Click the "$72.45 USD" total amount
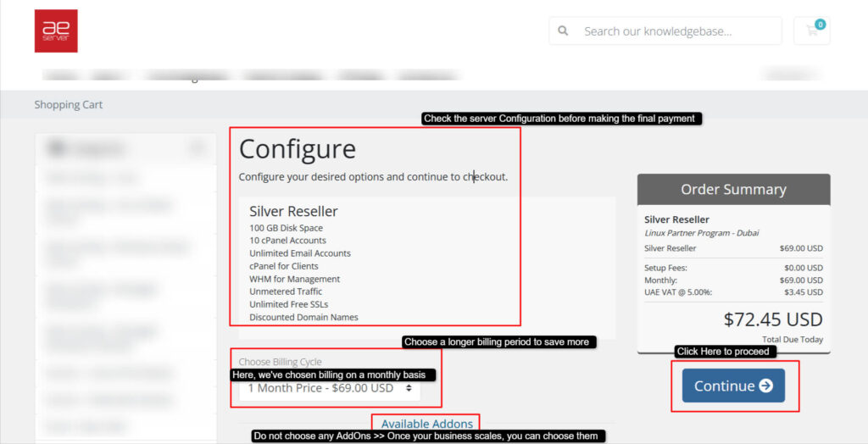Screen dimensions: 868x444 773,319
